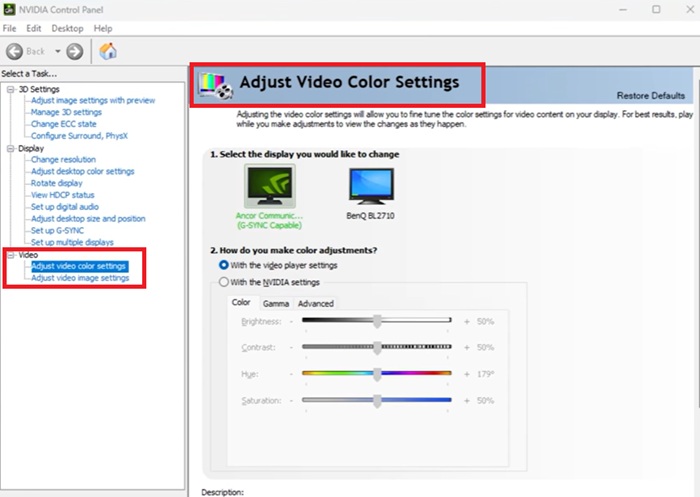Choose With the NVIDIA settings option
Screen dimensions: 700x497
(x=224, y=282)
